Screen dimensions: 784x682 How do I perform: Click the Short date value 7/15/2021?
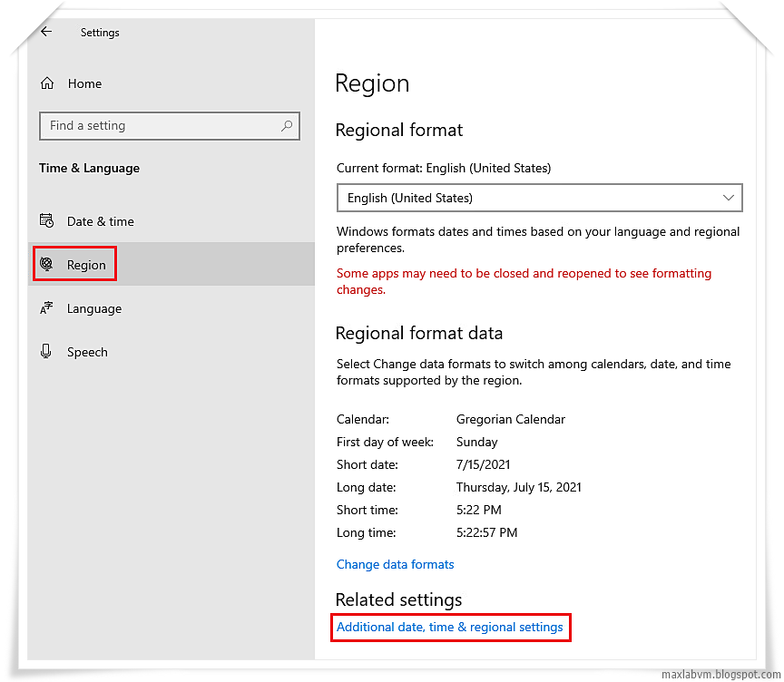coord(483,464)
